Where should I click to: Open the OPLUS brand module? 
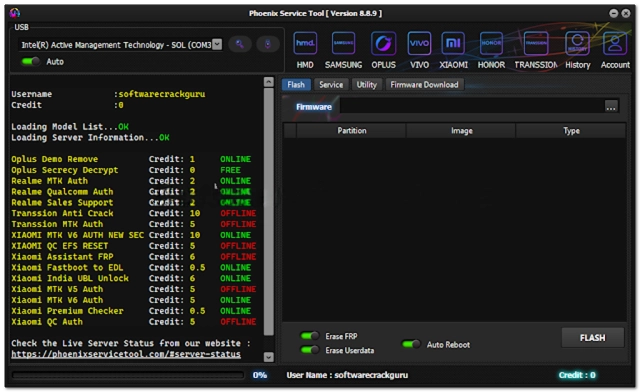point(383,50)
